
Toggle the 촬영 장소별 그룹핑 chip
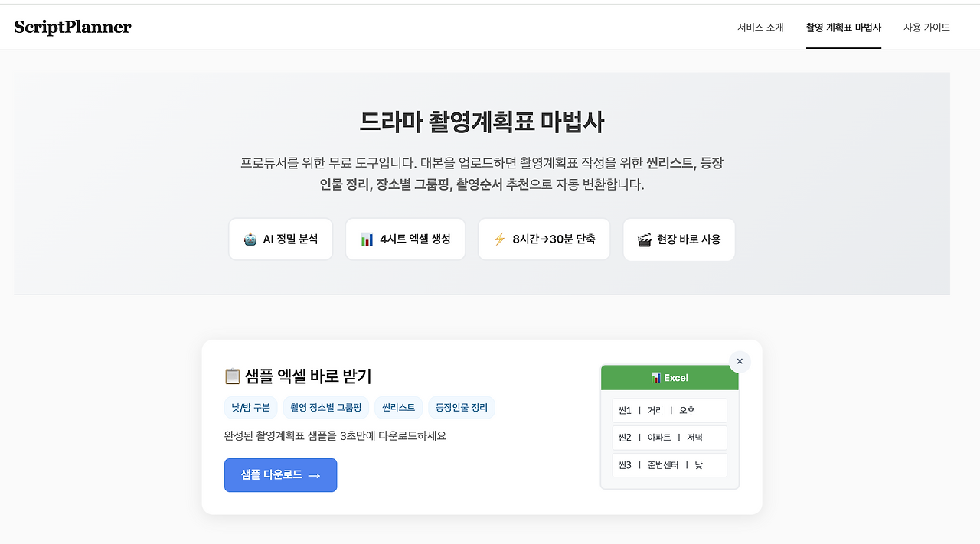325,407
